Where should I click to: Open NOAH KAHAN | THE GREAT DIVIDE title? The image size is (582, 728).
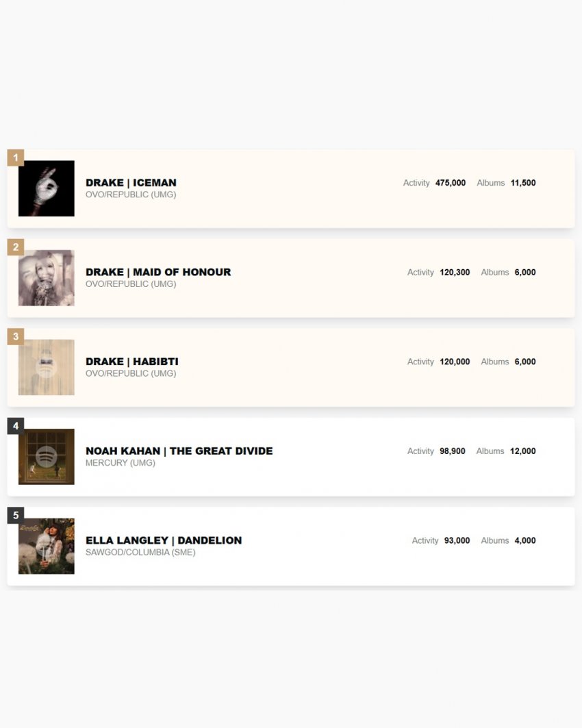click(x=179, y=451)
